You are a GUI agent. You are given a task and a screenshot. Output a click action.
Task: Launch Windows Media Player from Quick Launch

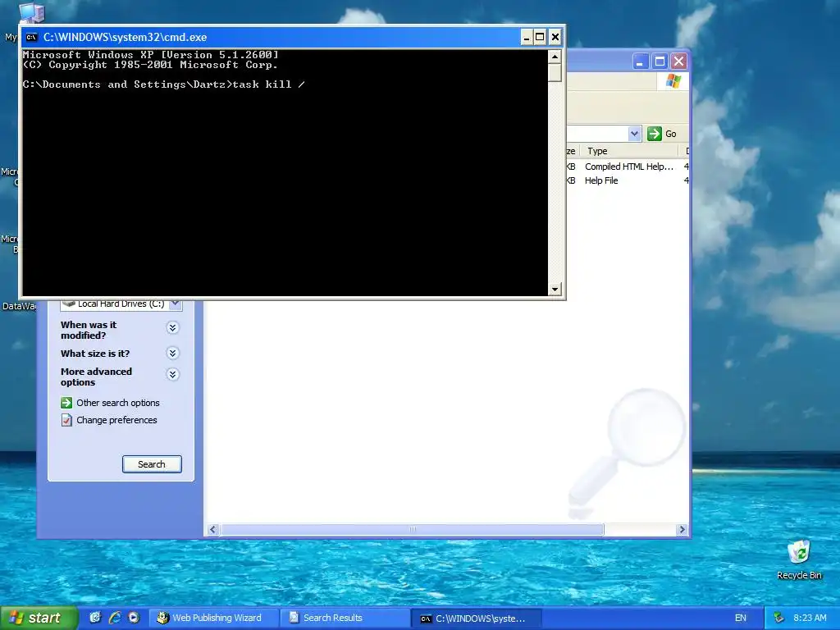tap(134, 618)
